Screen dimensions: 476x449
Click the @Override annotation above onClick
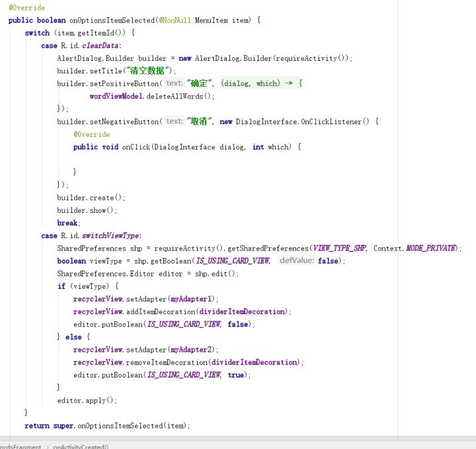click(92, 134)
